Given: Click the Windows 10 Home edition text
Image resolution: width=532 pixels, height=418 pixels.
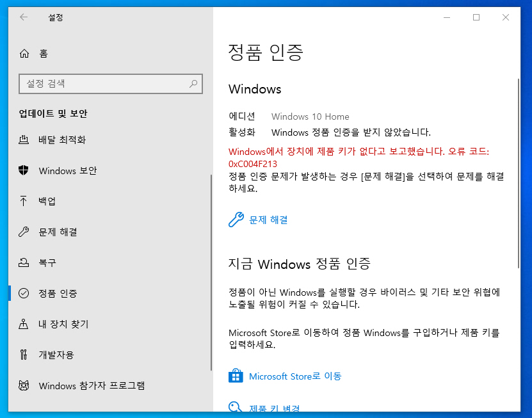Looking at the screenshot, I should click(310, 117).
